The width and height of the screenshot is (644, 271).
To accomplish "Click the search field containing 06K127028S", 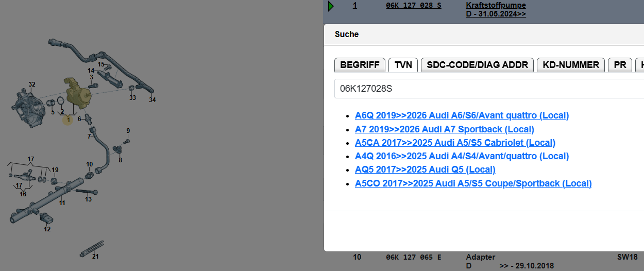I will pyautogui.click(x=489, y=89).
